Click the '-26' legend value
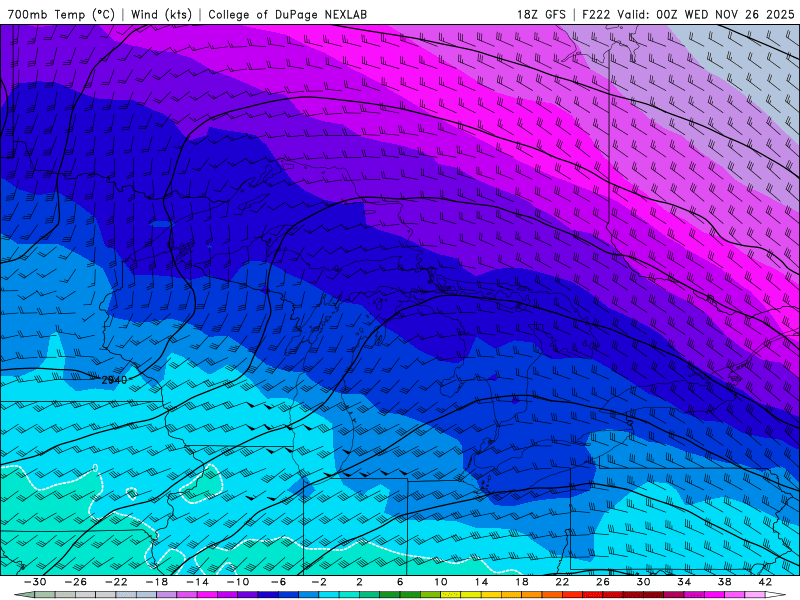The height and width of the screenshot is (600, 800). click(76, 582)
